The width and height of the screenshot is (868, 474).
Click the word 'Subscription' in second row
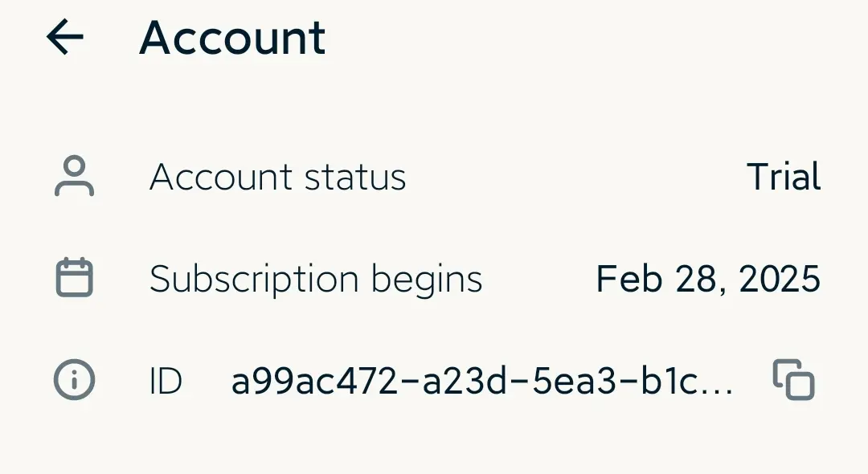(x=254, y=280)
